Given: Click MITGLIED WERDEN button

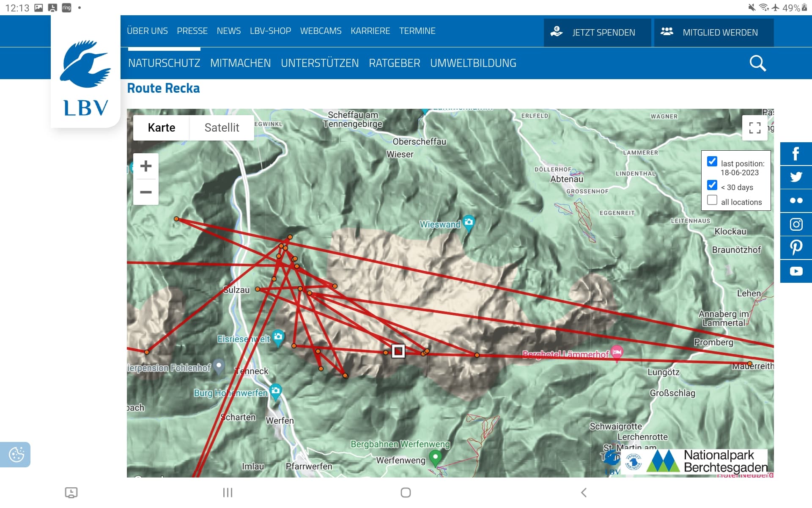Looking at the screenshot, I should tap(714, 32).
